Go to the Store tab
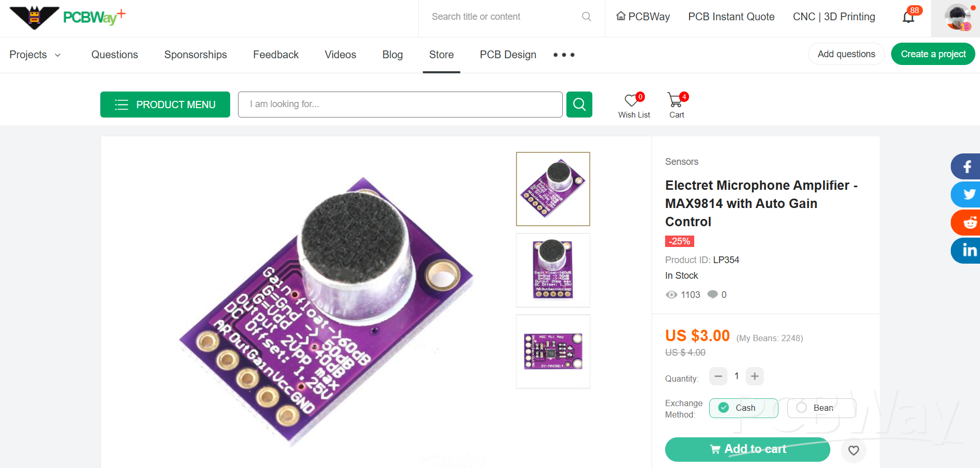The image size is (980, 468). (441, 55)
